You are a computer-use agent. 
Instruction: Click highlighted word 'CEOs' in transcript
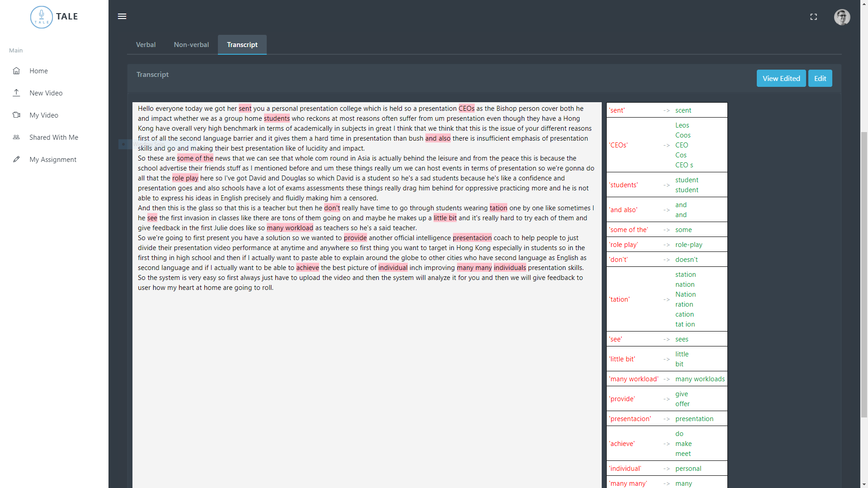point(466,109)
